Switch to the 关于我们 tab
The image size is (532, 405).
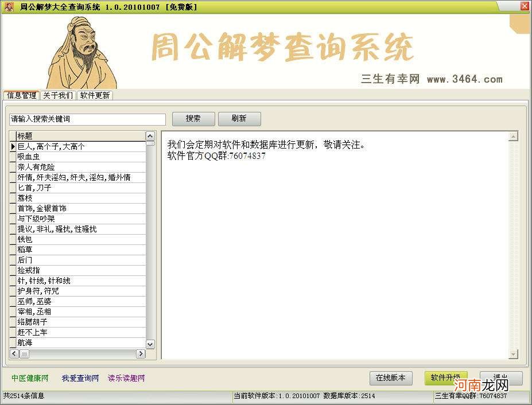tap(57, 96)
